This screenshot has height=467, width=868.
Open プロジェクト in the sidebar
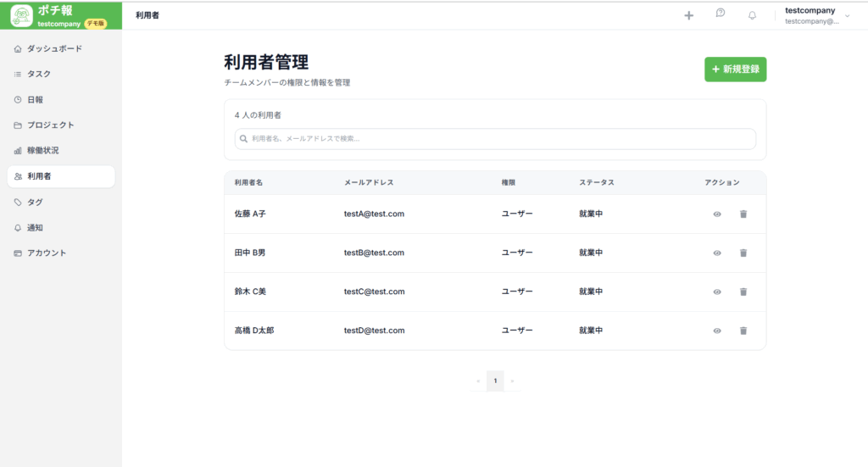[x=50, y=125]
